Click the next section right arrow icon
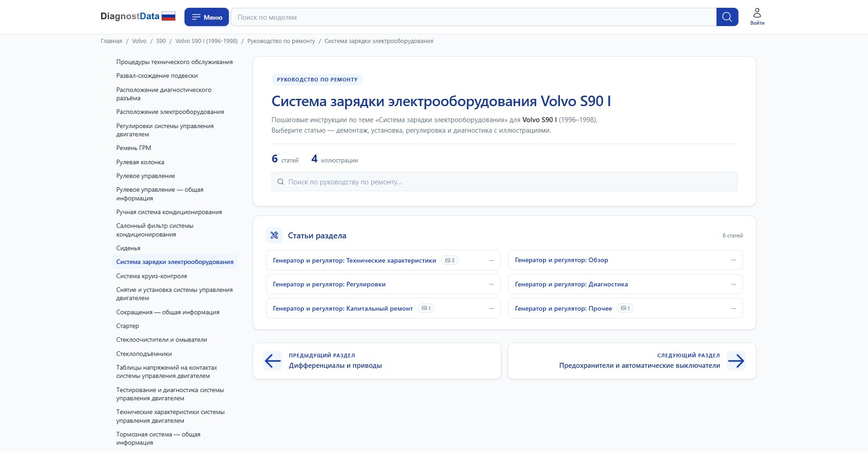 coord(736,361)
